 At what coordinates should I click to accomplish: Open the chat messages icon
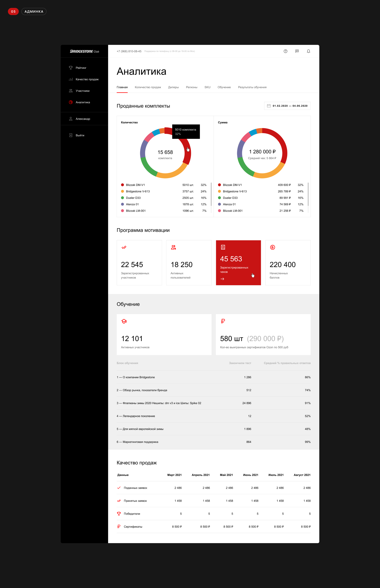(297, 51)
